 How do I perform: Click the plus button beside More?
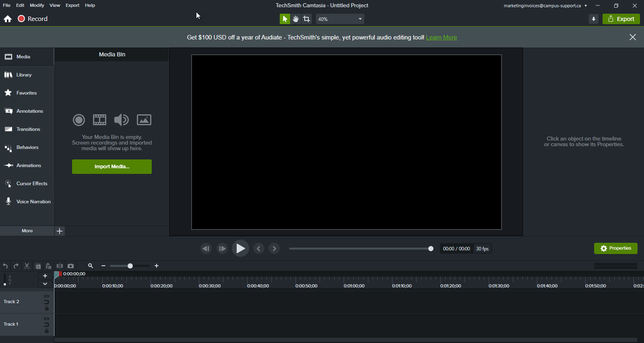(60, 231)
